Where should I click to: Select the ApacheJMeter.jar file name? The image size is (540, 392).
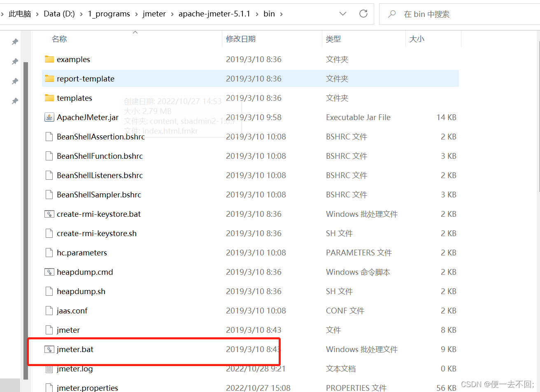[x=88, y=117]
